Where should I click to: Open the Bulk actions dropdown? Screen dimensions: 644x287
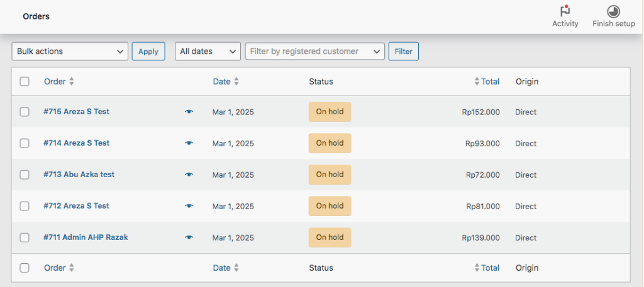(70, 51)
